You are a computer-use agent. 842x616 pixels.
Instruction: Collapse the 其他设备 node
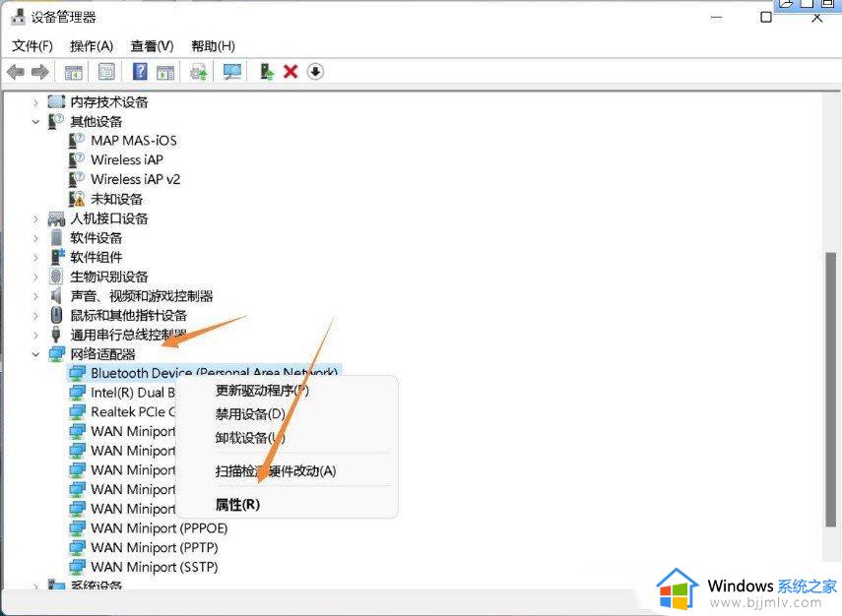[35, 121]
